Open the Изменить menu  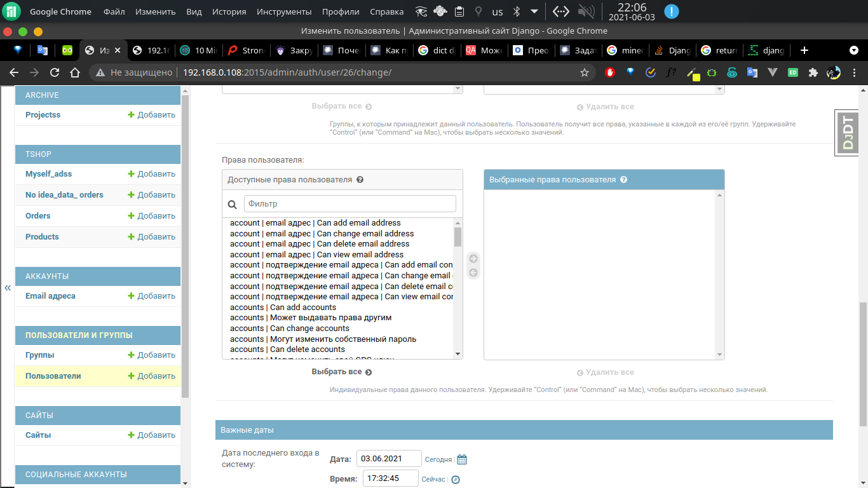coord(156,11)
